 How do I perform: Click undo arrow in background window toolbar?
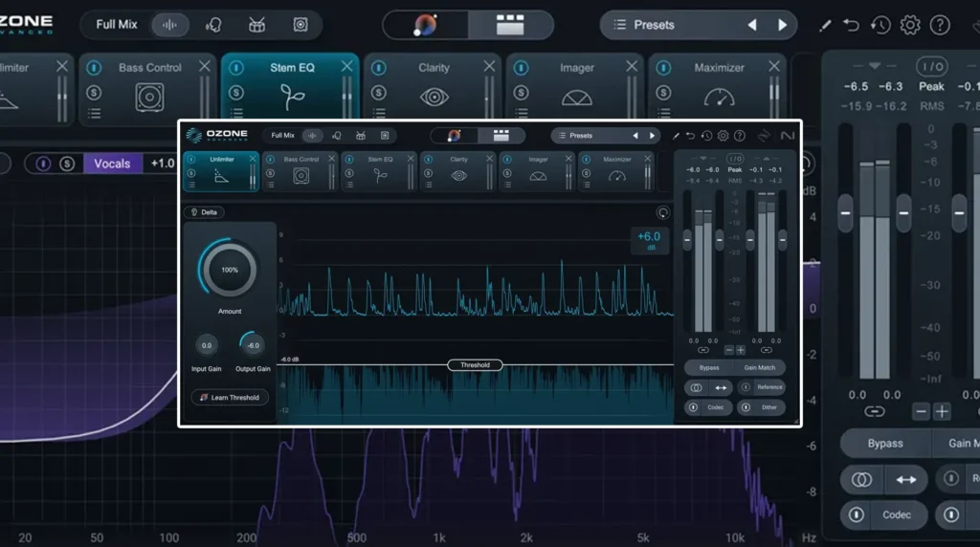tap(851, 25)
